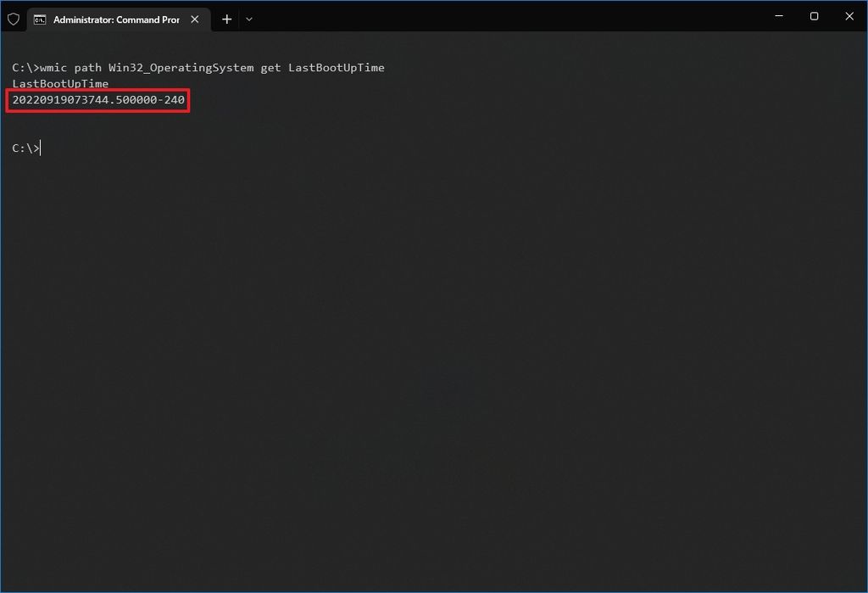Click the blinking cursor at the prompt
868x593 pixels.
(x=40, y=148)
